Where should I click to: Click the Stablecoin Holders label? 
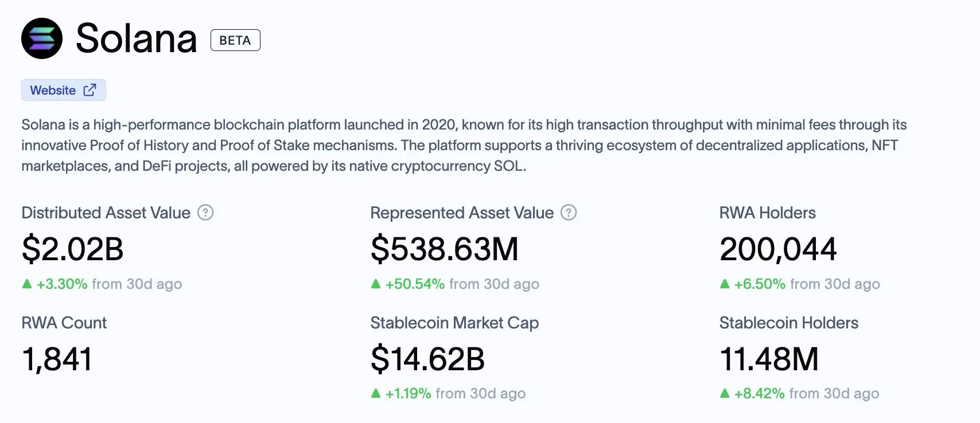[x=789, y=323]
